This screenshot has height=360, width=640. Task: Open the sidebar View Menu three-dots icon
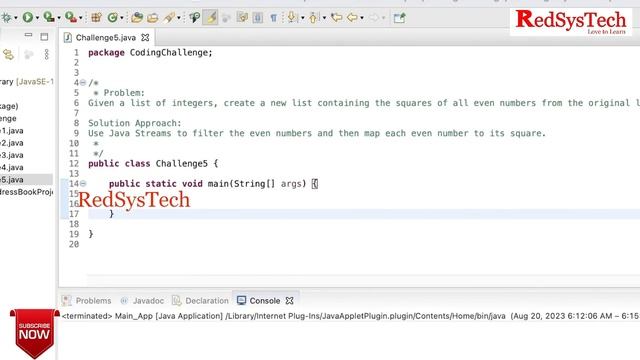coord(47,54)
